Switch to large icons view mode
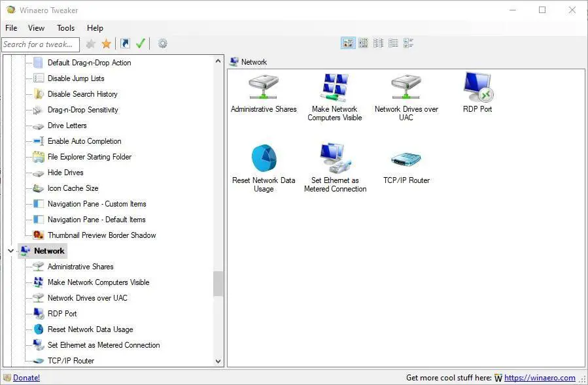Viewport: 588px width, 385px height. pyautogui.click(x=348, y=43)
